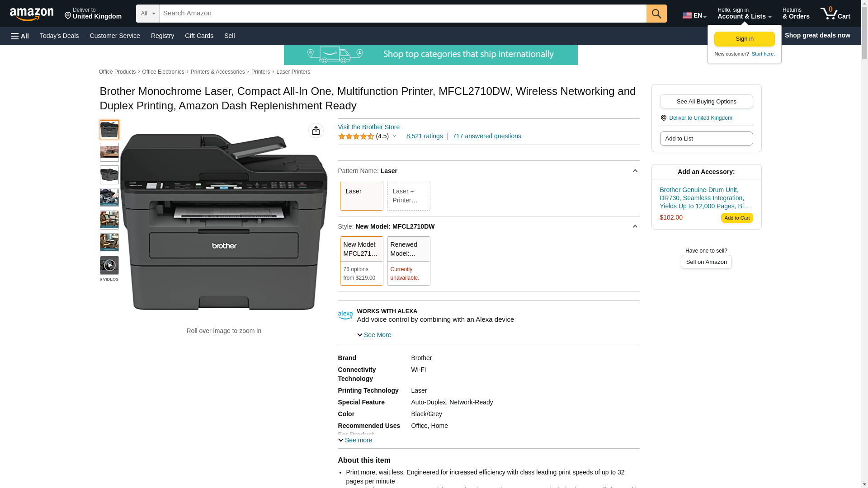
Task: Open Customer Service in navigation bar
Action: coord(115,36)
